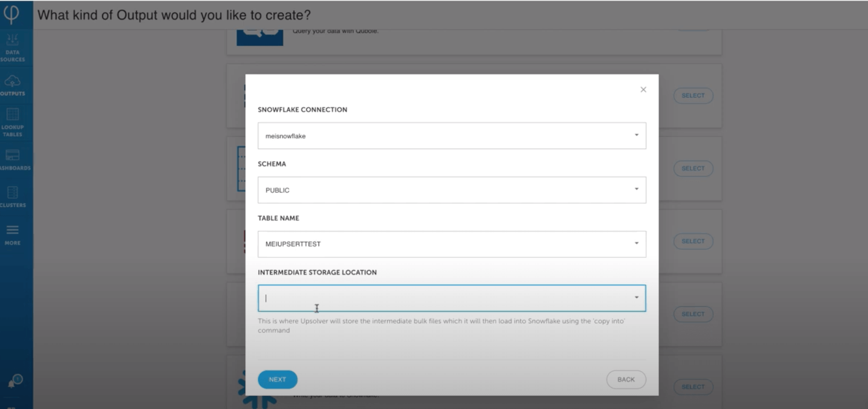The height and width of the screenshot is (409, 868).
Task: Expand Schema dropdown arrow
Action: pyautogui.click(x=636, y=190)
